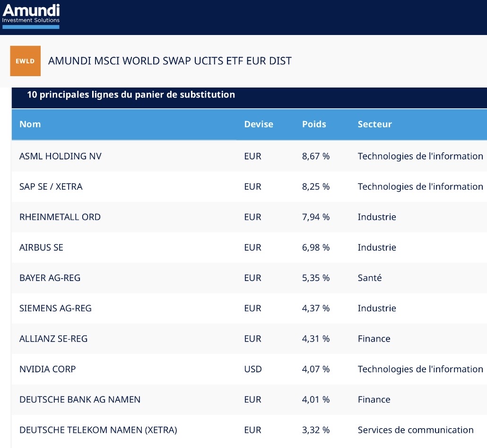Click on RHEINMETALL ORD holding name
Viewport: 487px width, 448px height.
[x=60, y=217]
